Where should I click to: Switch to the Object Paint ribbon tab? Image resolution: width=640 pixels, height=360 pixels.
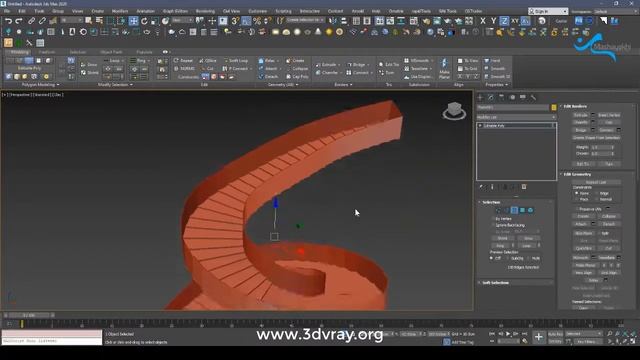click(x=111, y=52)
